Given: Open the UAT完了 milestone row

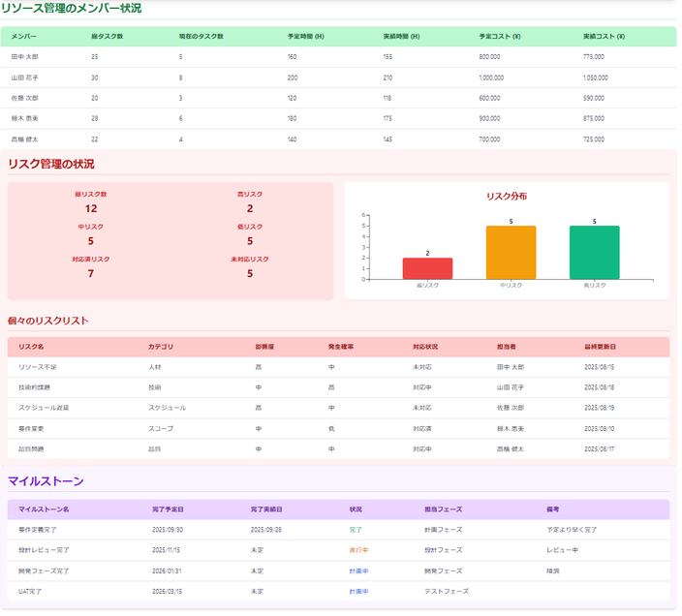Looking at the screenshot, I should [x=30, y=591].
